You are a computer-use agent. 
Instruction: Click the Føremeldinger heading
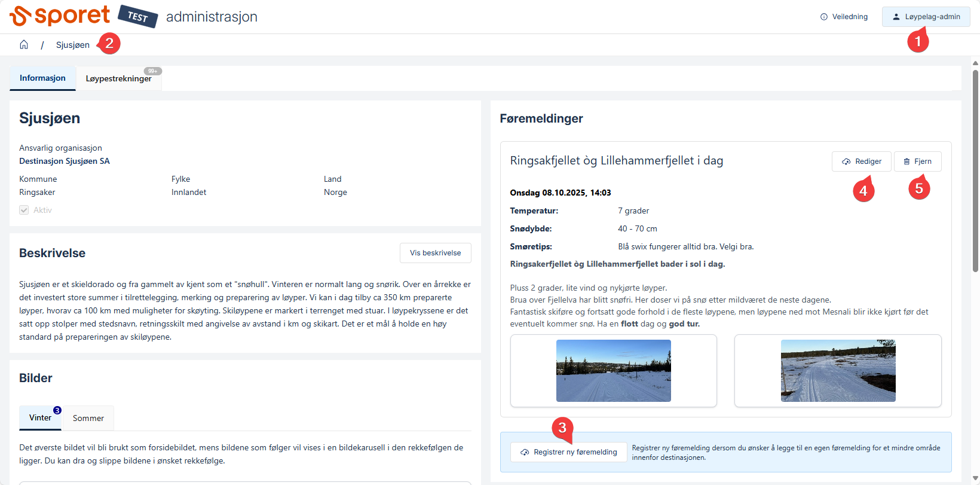click(541, 118)
